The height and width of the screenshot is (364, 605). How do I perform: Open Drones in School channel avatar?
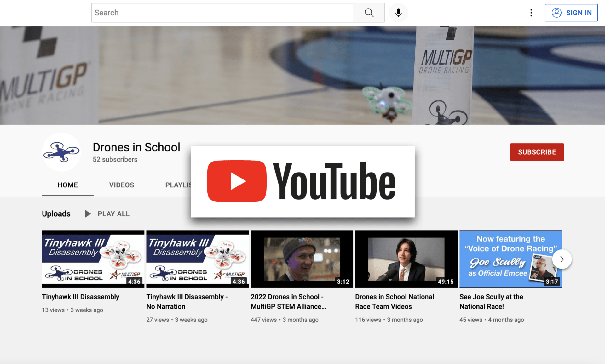(61, 152)
